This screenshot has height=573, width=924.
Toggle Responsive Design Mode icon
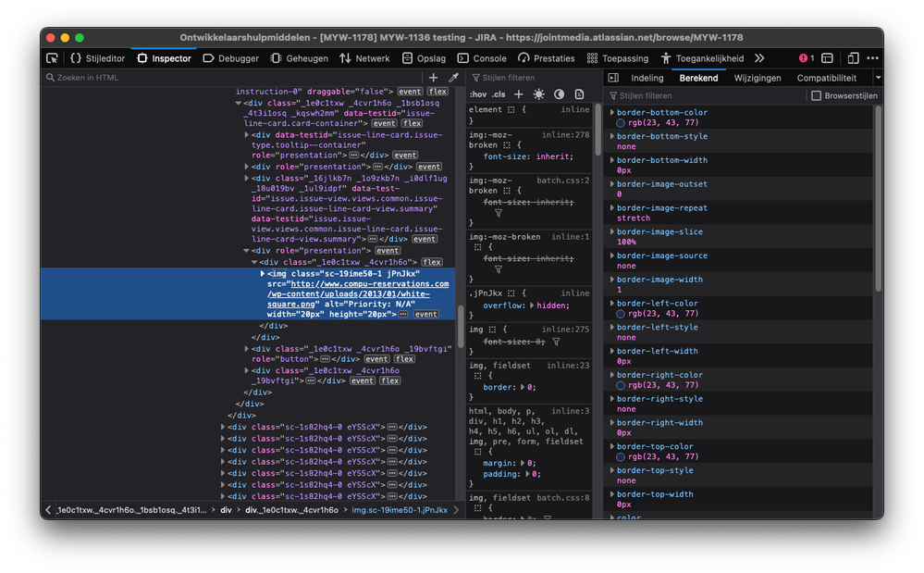(x=853, y=58)
